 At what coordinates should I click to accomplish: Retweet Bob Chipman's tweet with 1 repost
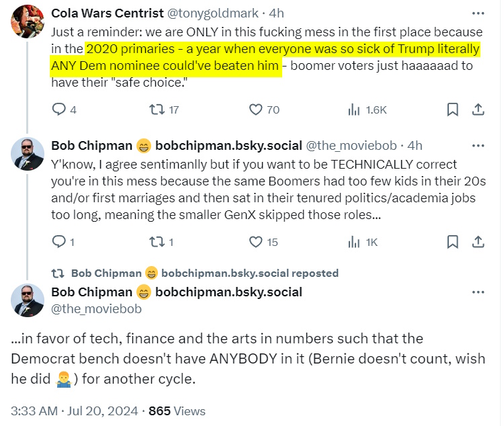[x=157, y=242]
